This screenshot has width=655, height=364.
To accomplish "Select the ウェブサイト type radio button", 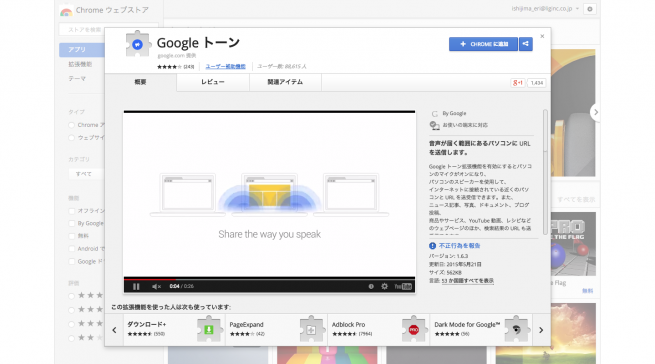I will [x=71, y=138].
